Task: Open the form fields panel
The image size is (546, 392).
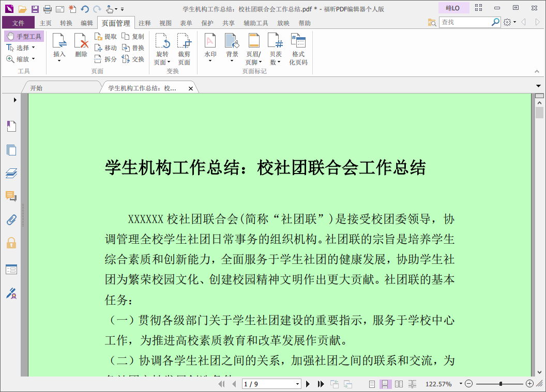Action: [x=11, y=269]
